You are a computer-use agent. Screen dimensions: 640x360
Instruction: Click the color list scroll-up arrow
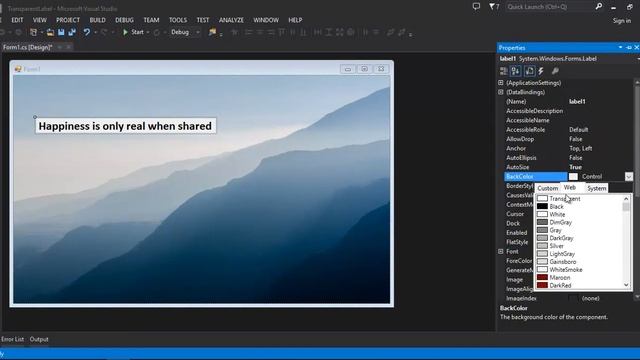(x=626, y=198)
